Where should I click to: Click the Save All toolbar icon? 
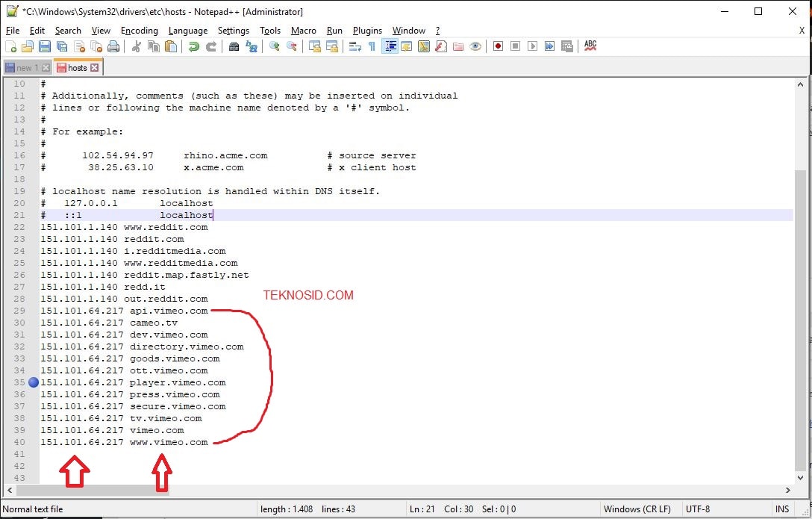(62, 46)
